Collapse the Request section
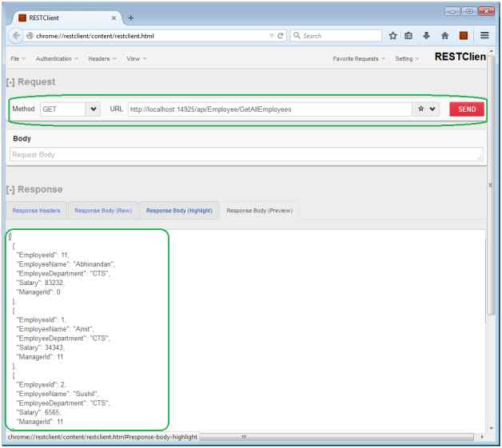This screenshot has width=502, height=448. pos(10,82)
